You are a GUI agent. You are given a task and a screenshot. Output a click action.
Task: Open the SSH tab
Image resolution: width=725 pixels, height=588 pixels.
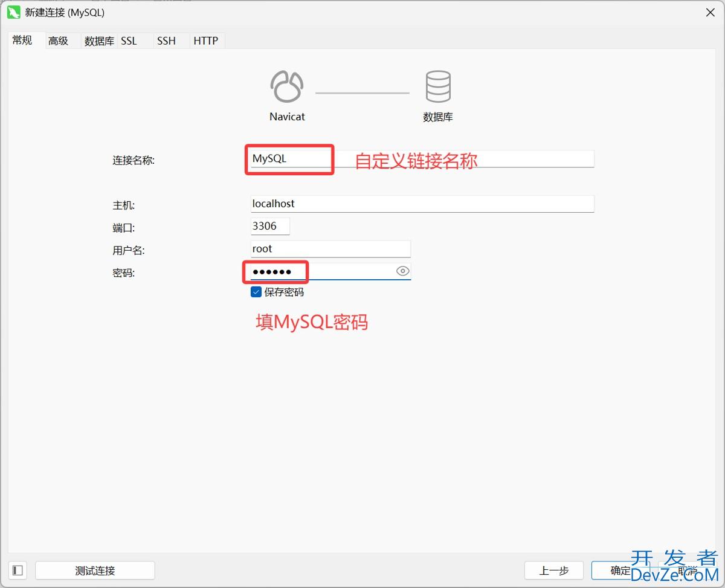coord(166,41)
